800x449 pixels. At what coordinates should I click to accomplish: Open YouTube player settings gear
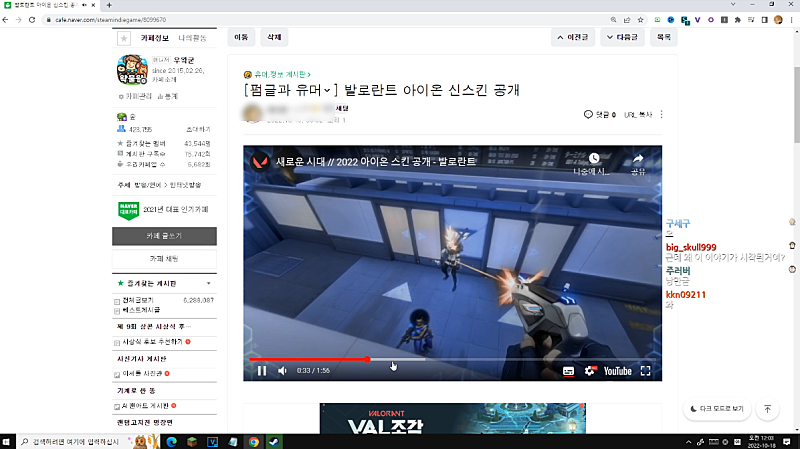(589, 371)
